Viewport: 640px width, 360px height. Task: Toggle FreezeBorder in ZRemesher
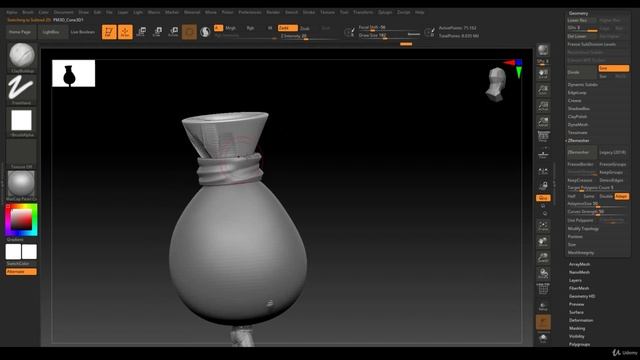pos(581,164)
